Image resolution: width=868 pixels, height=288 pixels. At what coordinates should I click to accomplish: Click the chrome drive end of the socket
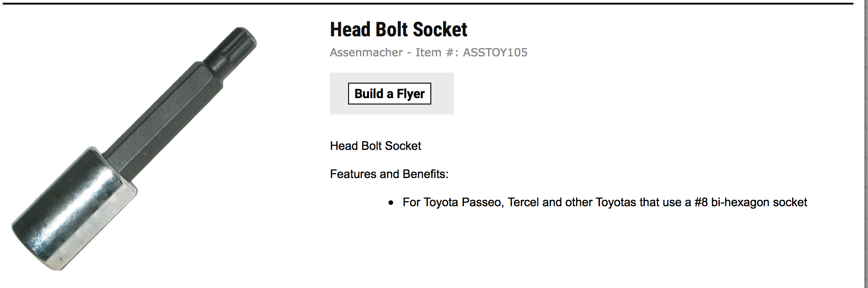[73, 209]
